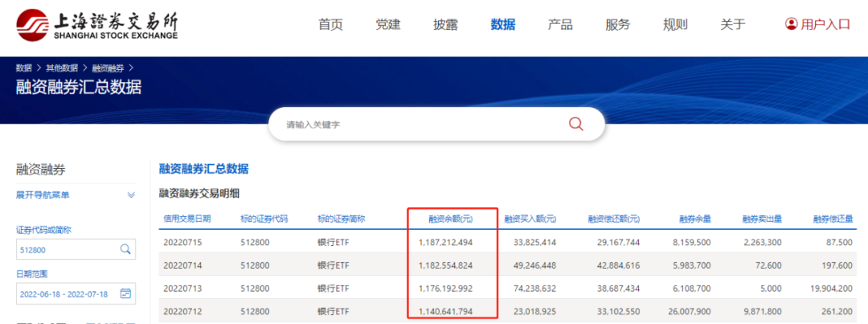Click the 融券余量 column header
The height and width of the screenshot is (324, 868).
click(x=694, y=219)
